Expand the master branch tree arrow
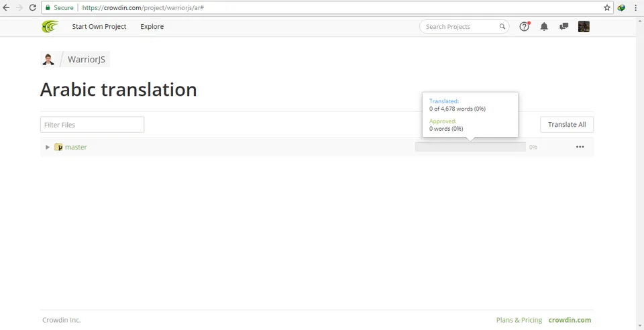644x330 pixels. [48, 147]
